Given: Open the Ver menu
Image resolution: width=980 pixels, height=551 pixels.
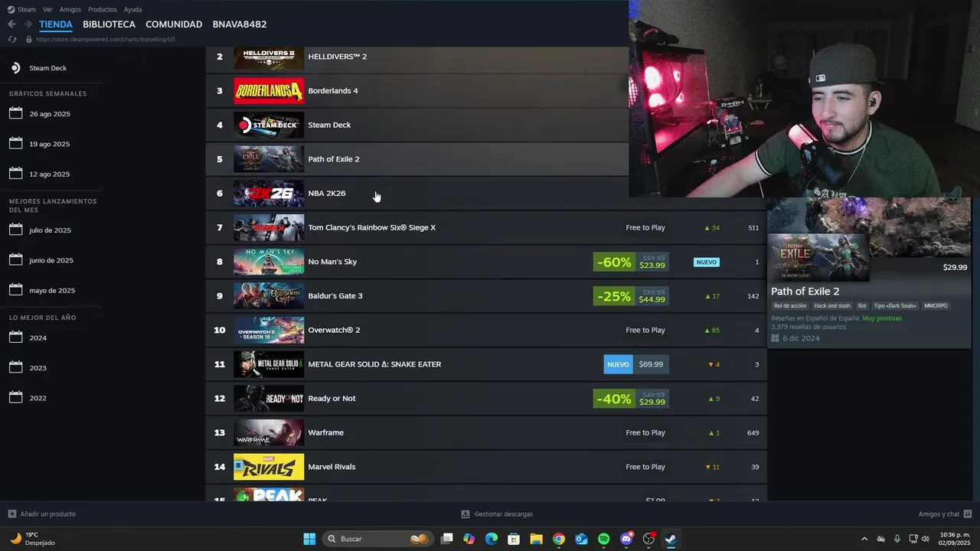Looking at the screenshot, I should pyautogui.click(x=47, y=9).
